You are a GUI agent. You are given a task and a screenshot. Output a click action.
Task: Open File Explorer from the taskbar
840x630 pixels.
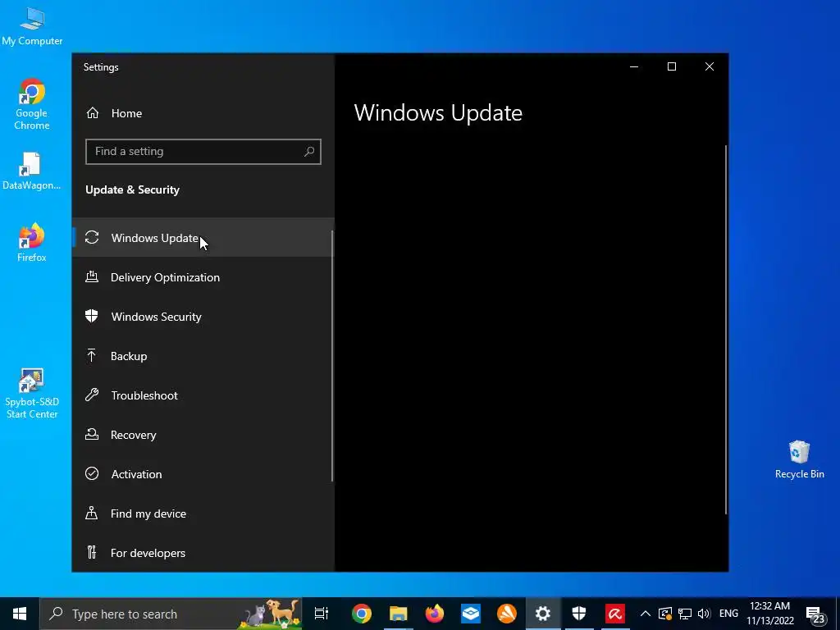coord(398,614)
